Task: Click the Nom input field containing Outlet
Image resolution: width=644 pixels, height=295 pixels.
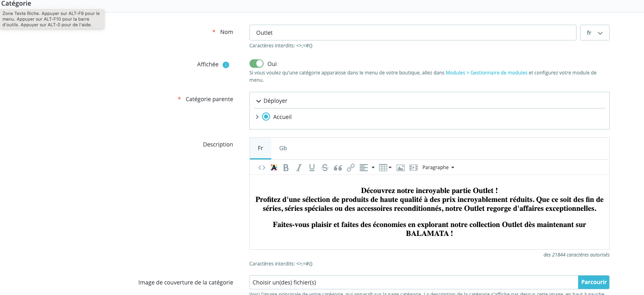Action: 413,33
